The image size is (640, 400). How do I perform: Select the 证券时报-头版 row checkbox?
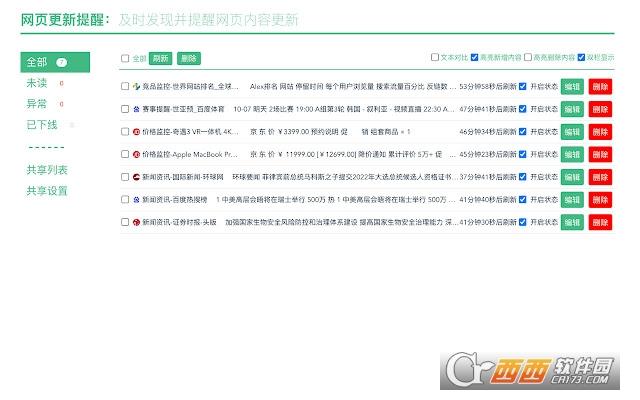[125, 222]
